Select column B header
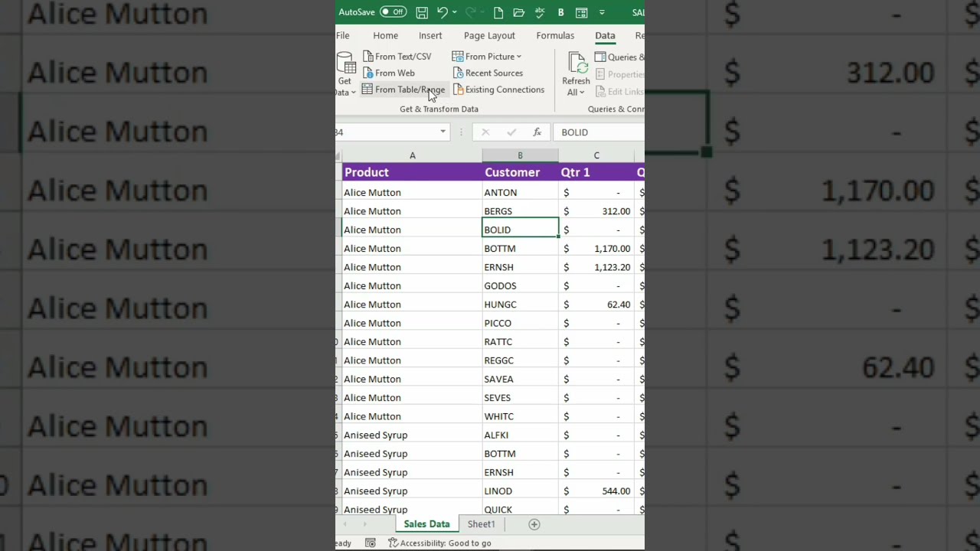Image resolution: width=980 pixels, height=551 pixels. (520, 156)
